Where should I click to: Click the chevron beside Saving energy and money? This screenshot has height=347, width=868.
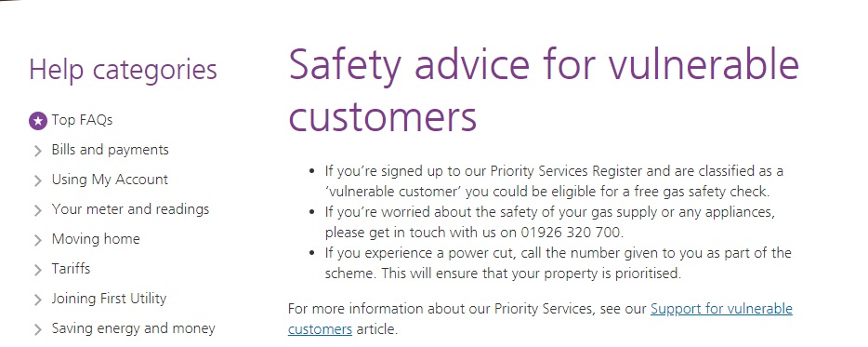[x=38, y=330]
